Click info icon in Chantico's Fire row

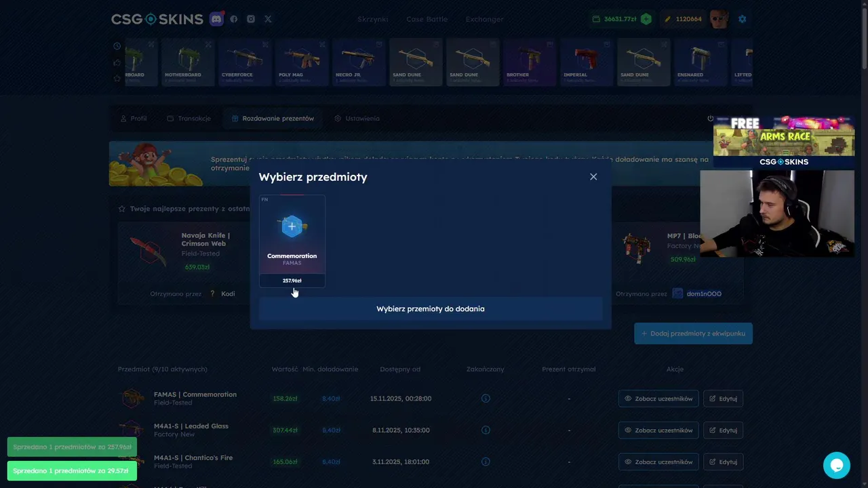point(486,462)
